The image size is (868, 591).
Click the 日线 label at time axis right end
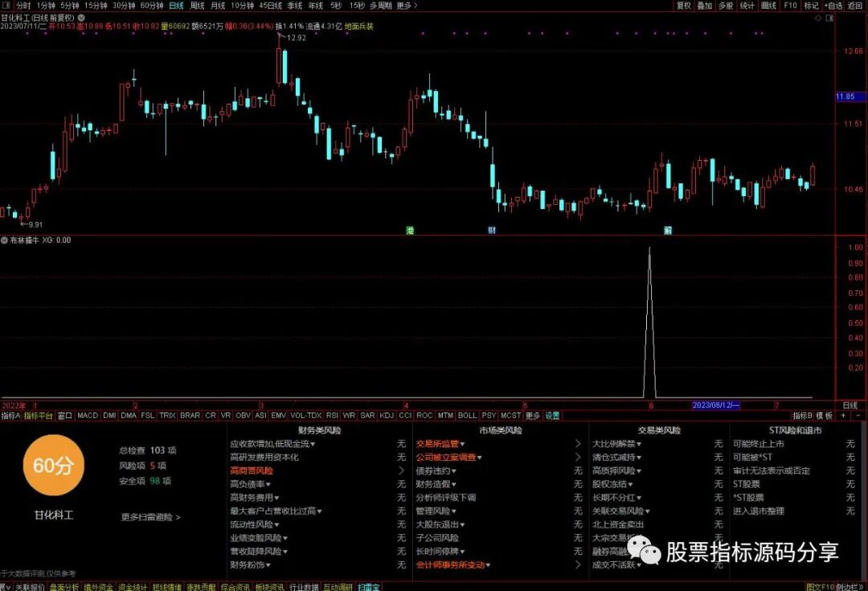(x=850, y=405)
